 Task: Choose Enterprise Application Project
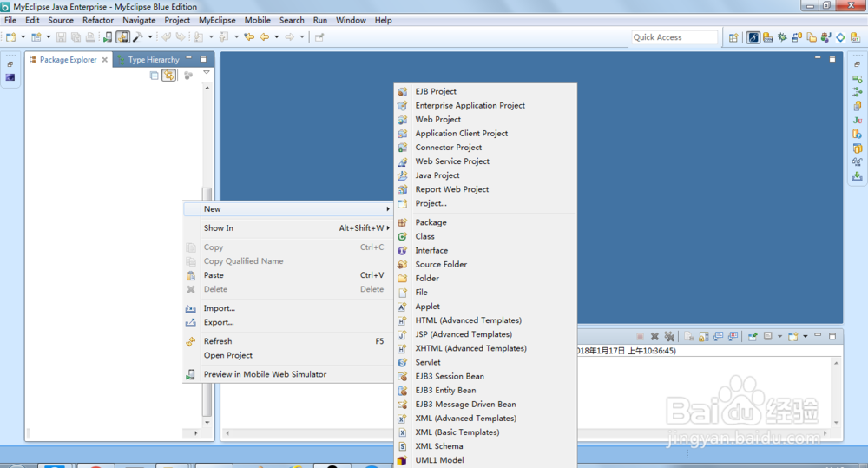click(x=485, y=105)
